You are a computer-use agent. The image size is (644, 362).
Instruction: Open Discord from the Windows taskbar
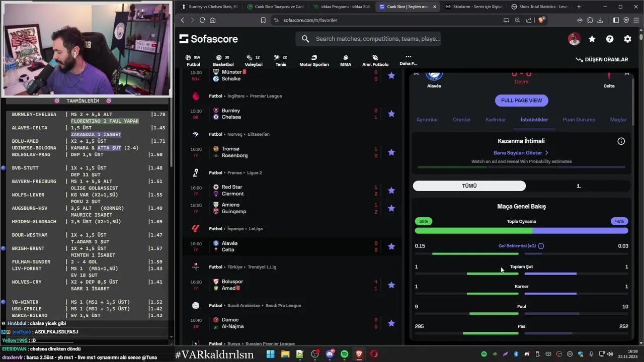coord(330,354)
